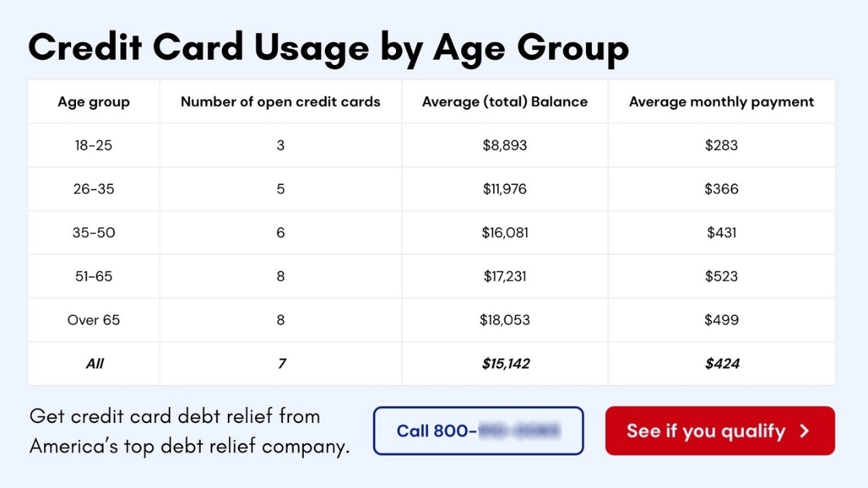Click the 'All' summary row label

click(94, 363)
